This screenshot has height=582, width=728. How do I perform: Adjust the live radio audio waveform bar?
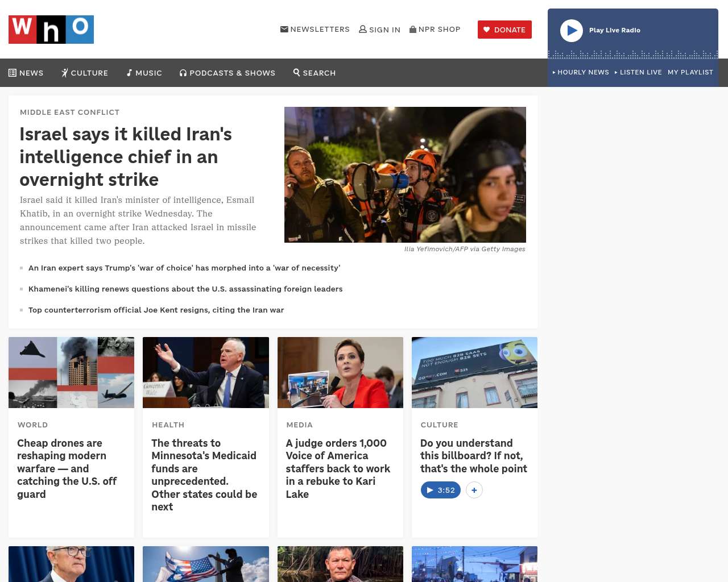(632, 55)
